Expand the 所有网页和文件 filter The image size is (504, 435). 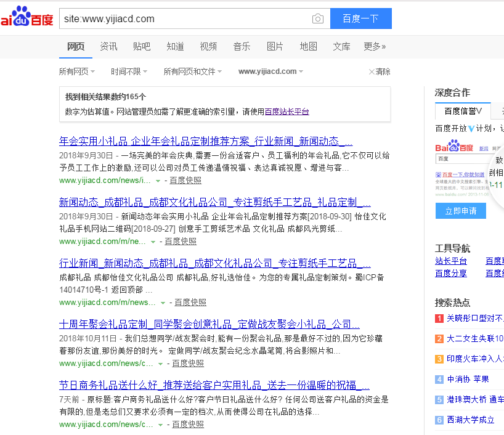point(192,71)
